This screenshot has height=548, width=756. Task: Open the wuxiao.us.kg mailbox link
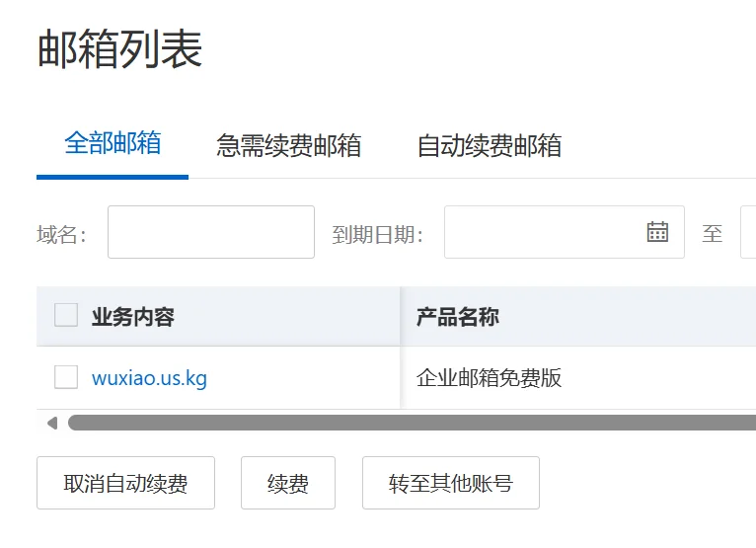149,377
